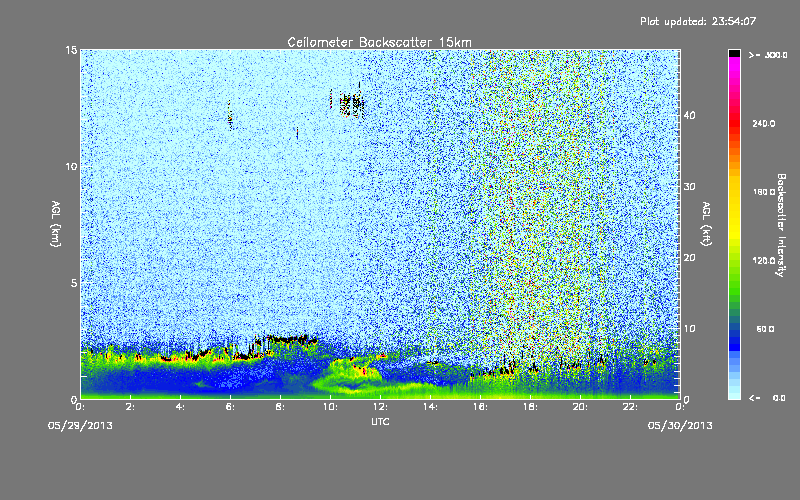Screen dimensions: 800x500
Task: Click the '180.0' colorbar value
Action: tap(764, 192)
